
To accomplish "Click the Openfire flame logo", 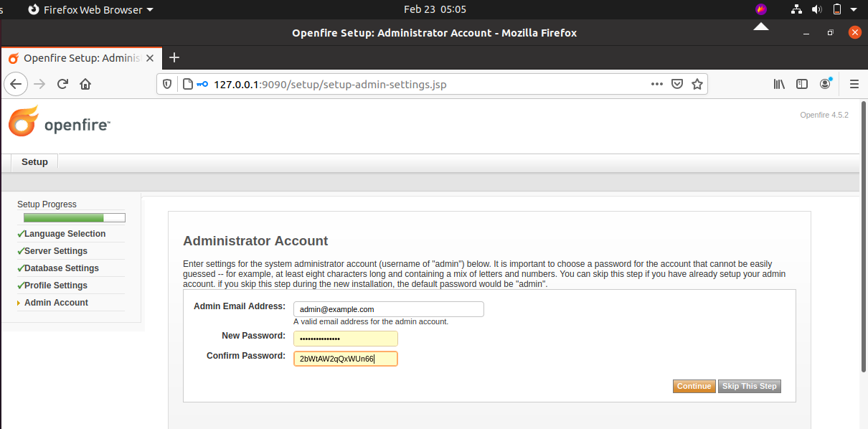I will pyautogui.click(x=24, y=121).
